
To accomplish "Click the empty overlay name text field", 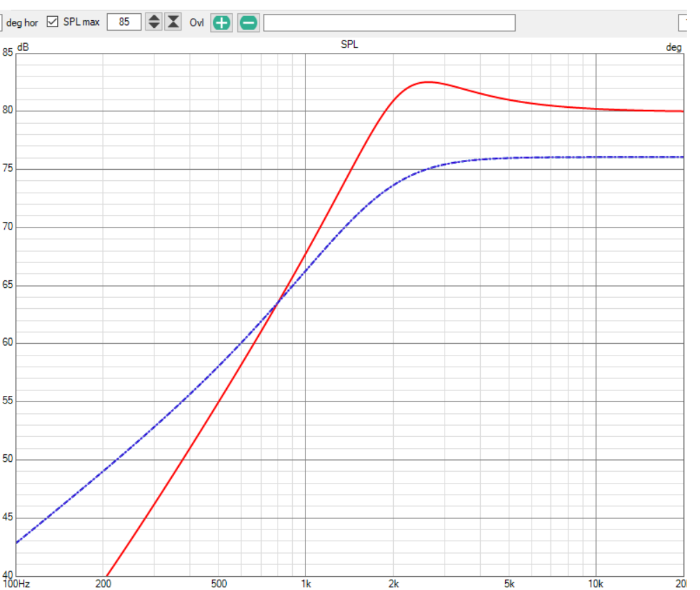I will coord(389,23).
